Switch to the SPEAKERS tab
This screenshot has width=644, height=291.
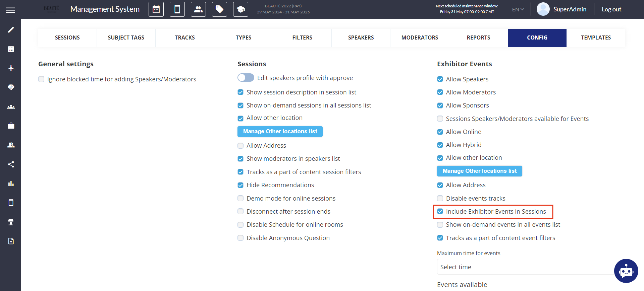[361, 38]
